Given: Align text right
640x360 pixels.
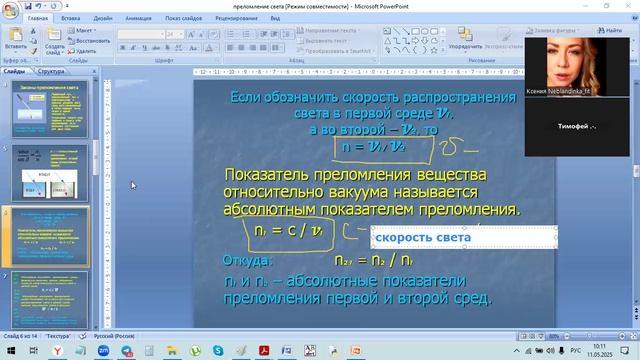Looking at the screenshot, I should click(x=252, y=48).
